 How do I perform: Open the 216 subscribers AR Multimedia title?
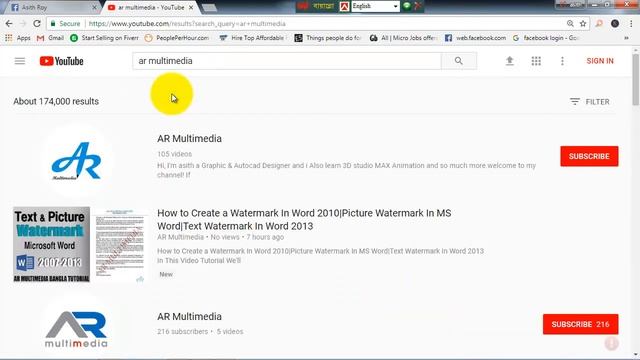click(x=189, y=316)
